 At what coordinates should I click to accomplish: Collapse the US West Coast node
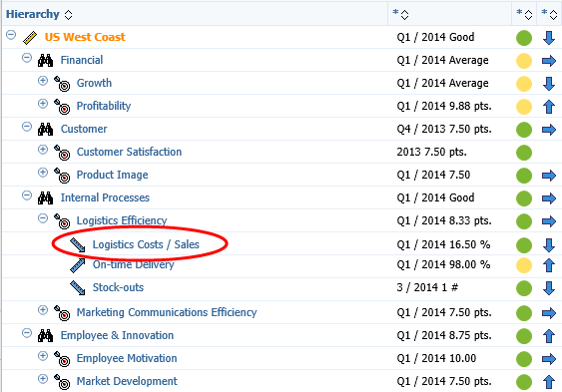pyautogui.click(x=11, y=35)
